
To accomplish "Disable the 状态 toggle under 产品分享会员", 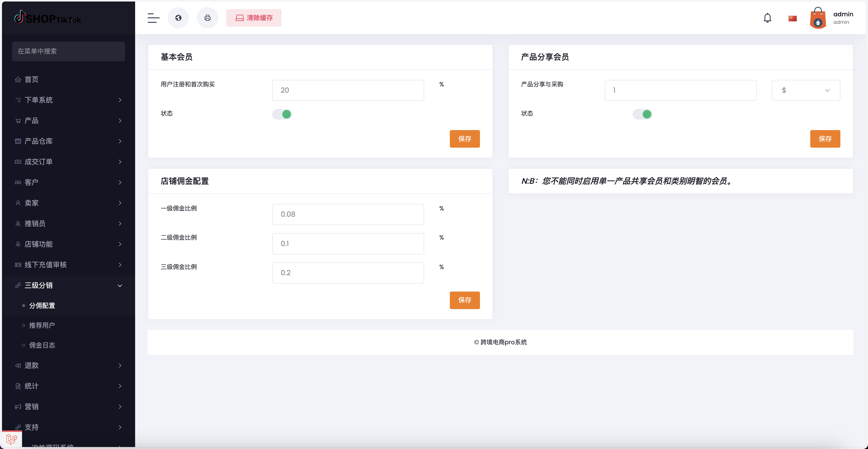I will coord(642,114).
